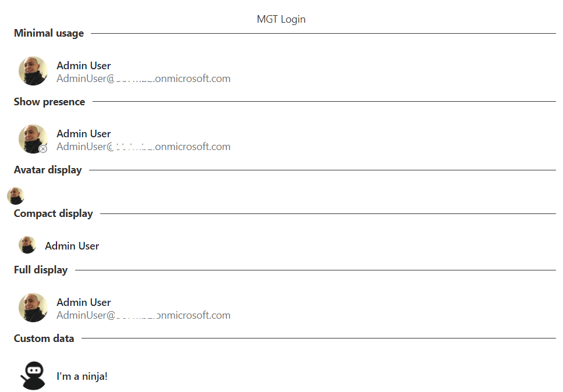563x392 pixels.
Task: Select Admin User name in Full display
Action: (84, 302)
